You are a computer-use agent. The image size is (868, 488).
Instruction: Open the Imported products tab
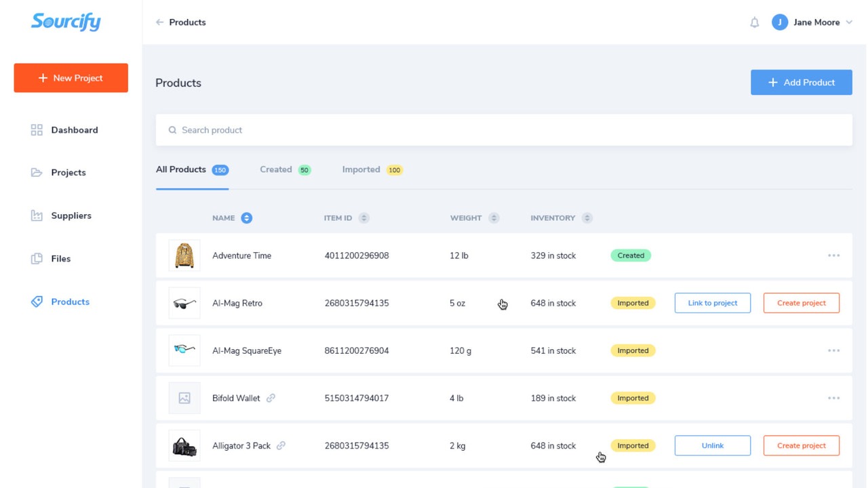(x=361, y=169)
